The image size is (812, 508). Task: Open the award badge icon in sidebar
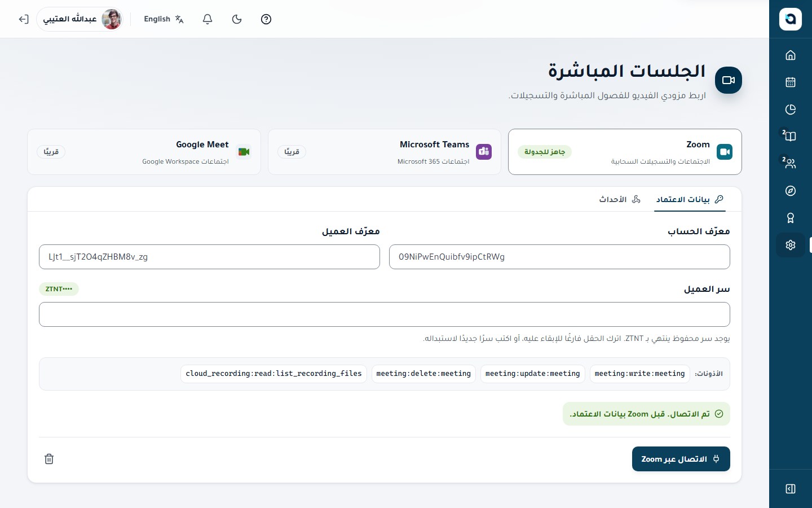pyautogui.click(x=791, y=218)
